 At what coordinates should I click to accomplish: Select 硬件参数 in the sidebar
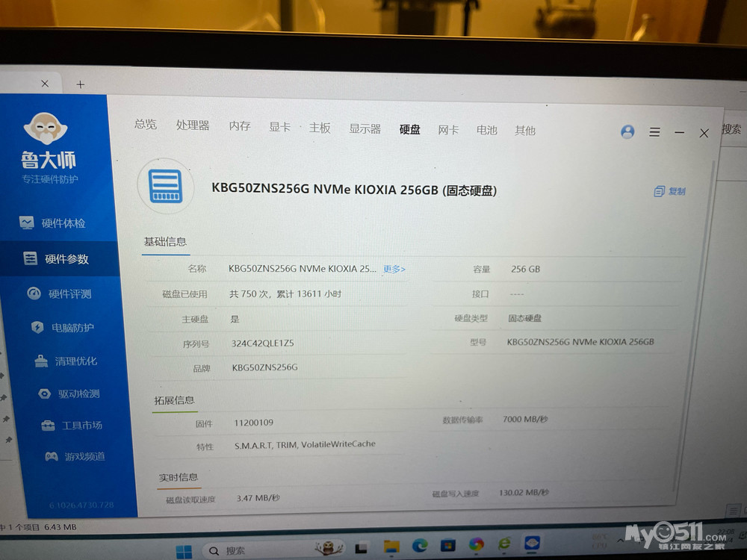tap(56, 258)
